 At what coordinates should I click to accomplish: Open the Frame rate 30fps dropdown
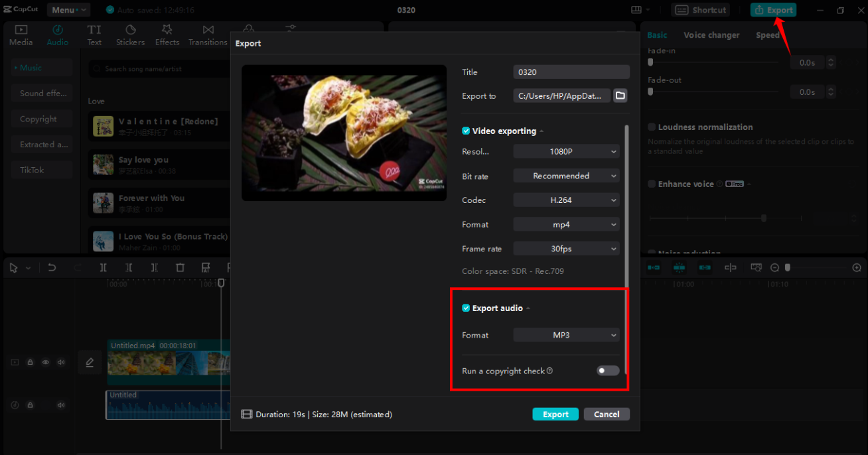(566, 249)
